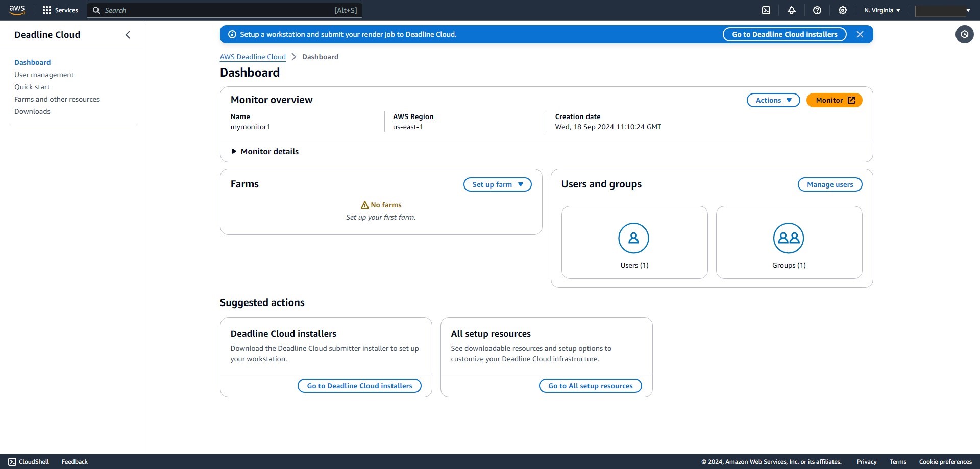Viewport: 980px width, 469px height.
Task: Open the Help question mark icon
Action: point(817,10)
